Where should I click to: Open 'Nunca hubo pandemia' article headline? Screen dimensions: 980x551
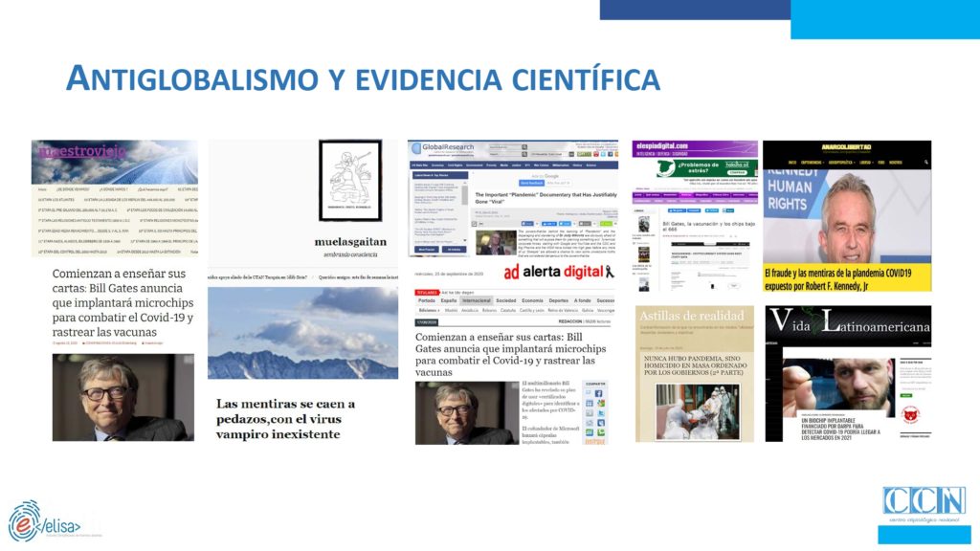pos(694,364)
